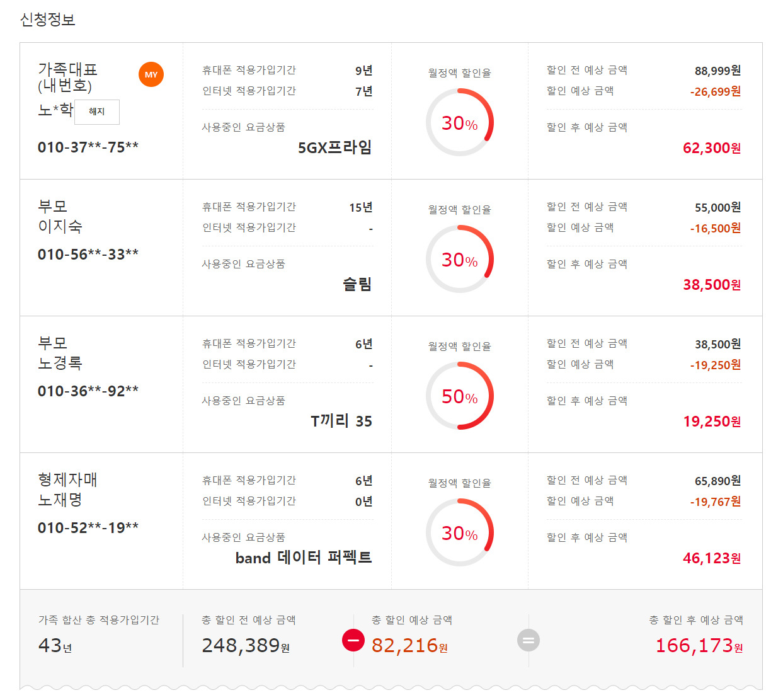Click the band 데이터 퍼펙트 plan name
This screenshot has height=700, width=783.
pos(304,558)
